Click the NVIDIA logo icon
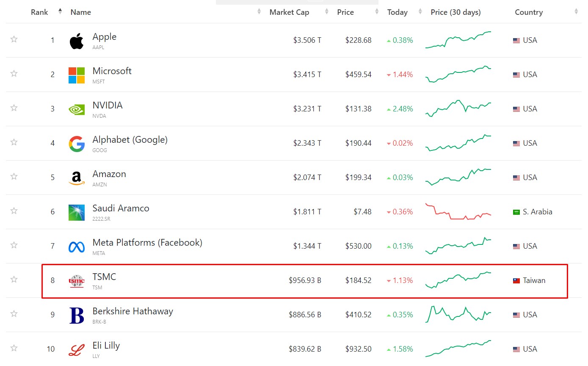 click(77, 109)
